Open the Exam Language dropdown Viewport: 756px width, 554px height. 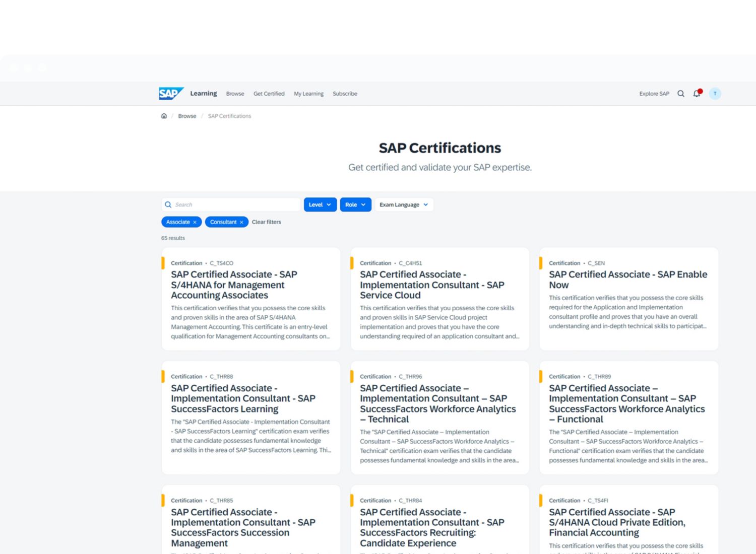click(x=404, y=204)
